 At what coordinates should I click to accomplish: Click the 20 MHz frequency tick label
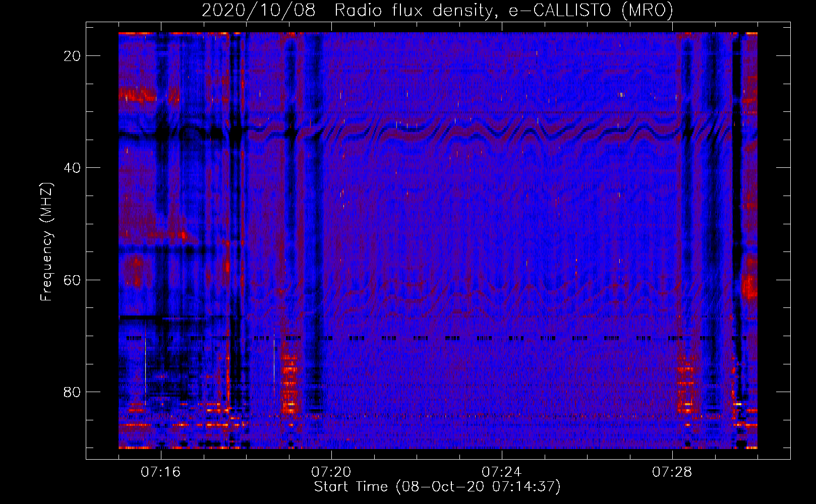(73, 56)
